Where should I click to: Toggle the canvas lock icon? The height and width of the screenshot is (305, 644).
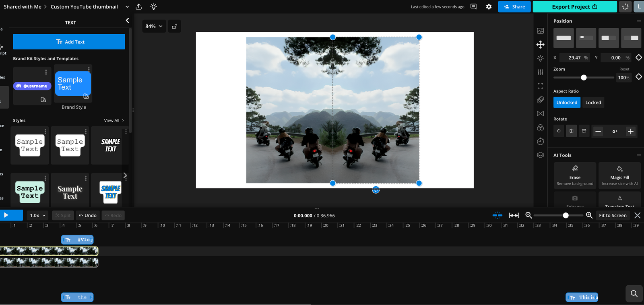coord(174,27)
